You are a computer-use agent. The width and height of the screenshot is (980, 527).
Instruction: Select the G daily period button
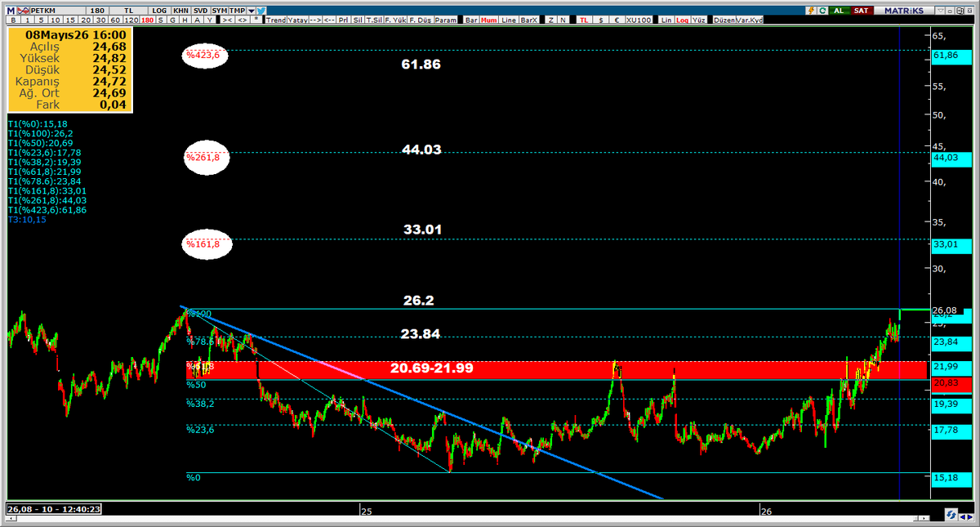coord(173,20)
